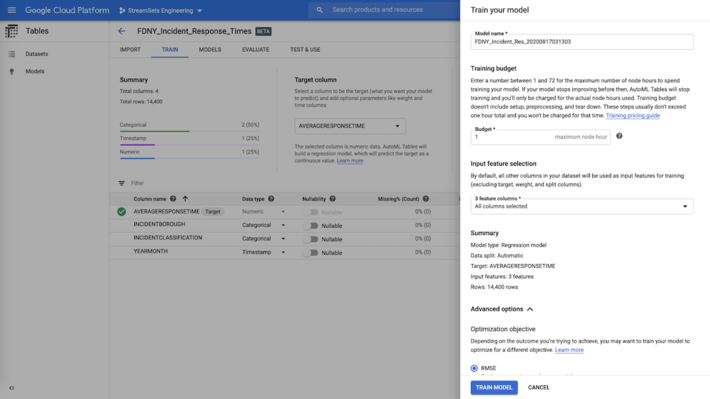Screen dimensions: 710x399
Task: Open help icon beside Data type
Action: pos(271,199)
